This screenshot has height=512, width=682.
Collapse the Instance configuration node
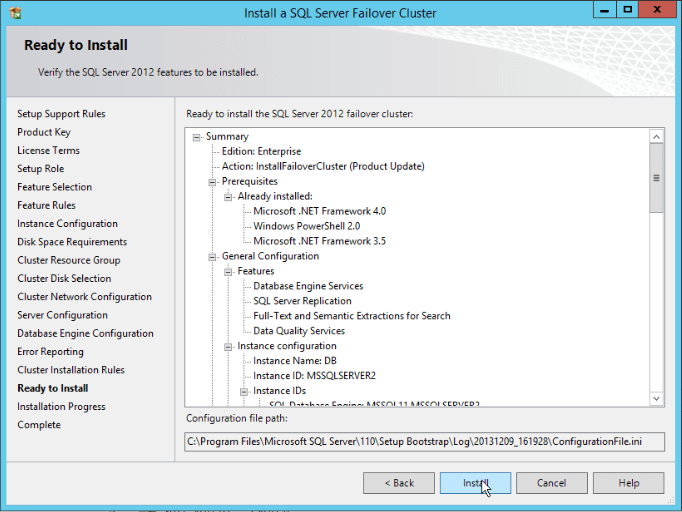[228, 346]
